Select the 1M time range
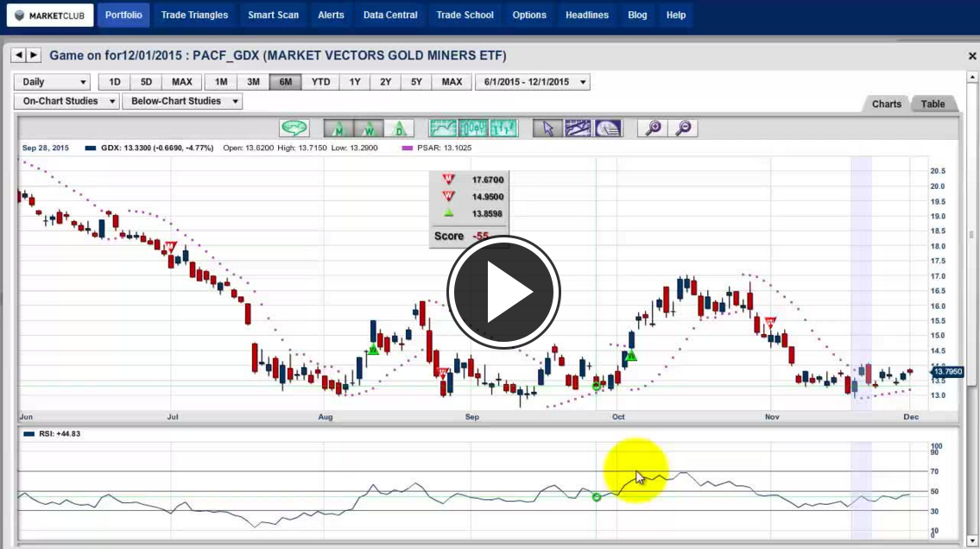980x549 pixels. coord(221,82)
